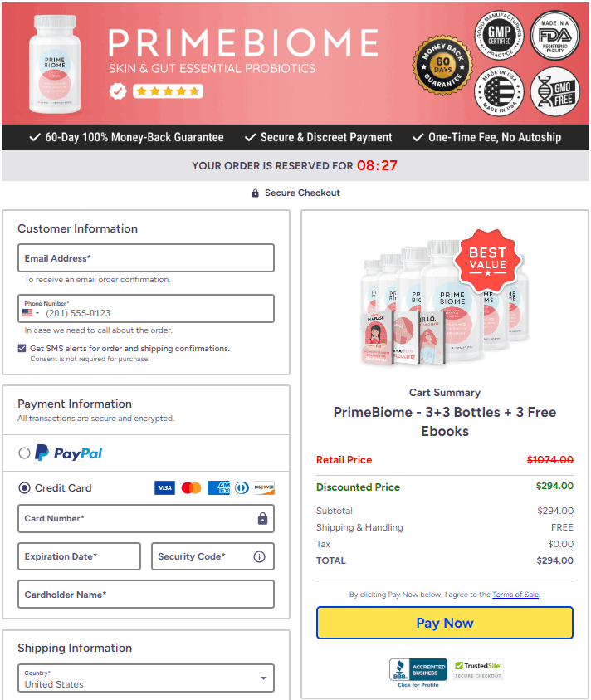Click the BBB Accredited Business badge
591x700 pixels.
coord(418,672)
